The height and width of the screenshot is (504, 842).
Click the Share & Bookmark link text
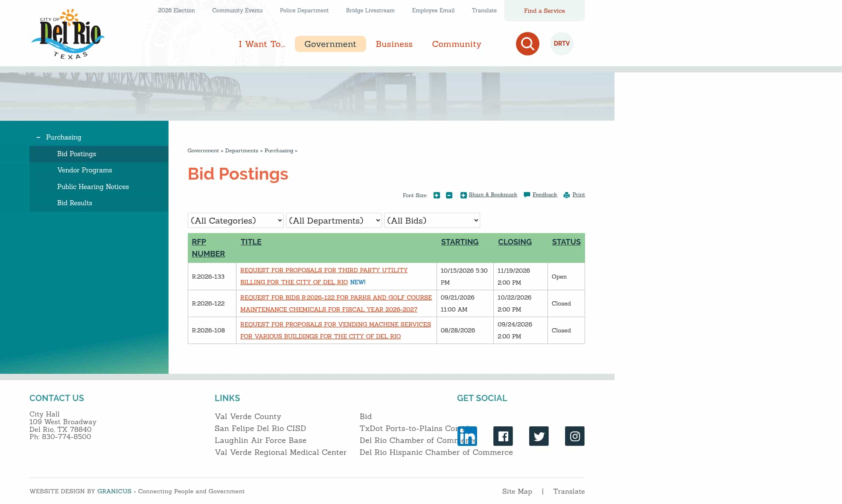point(492,195)
